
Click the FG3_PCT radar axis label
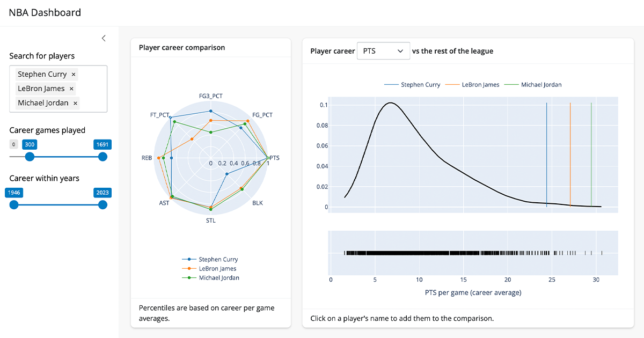[x=210, y=97]
